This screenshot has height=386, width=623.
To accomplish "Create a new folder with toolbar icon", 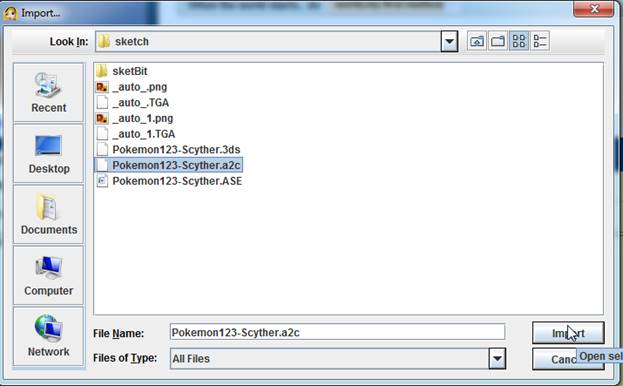I will pyautogui.click(x=497, y=41).
